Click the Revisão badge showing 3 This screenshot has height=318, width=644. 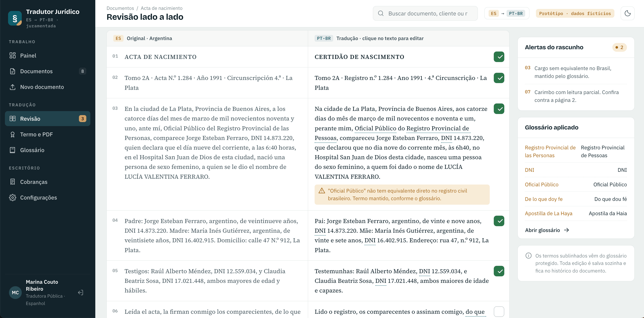(x=83, y=118)
